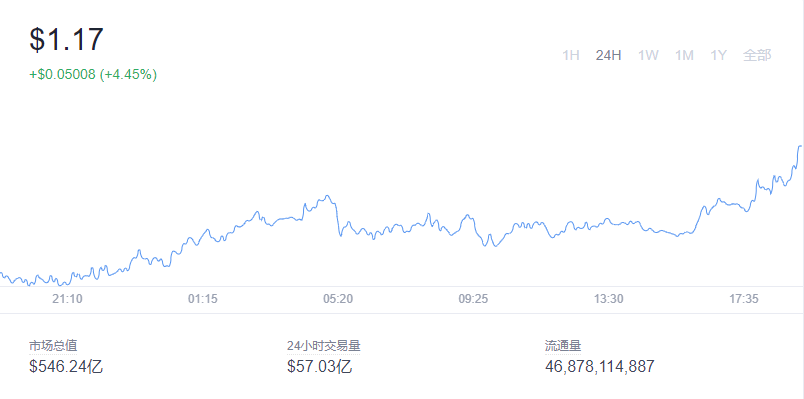Click the +$0.05008 (+4.45%) change text
804x399 pixels.
click(x=93, y=74)
